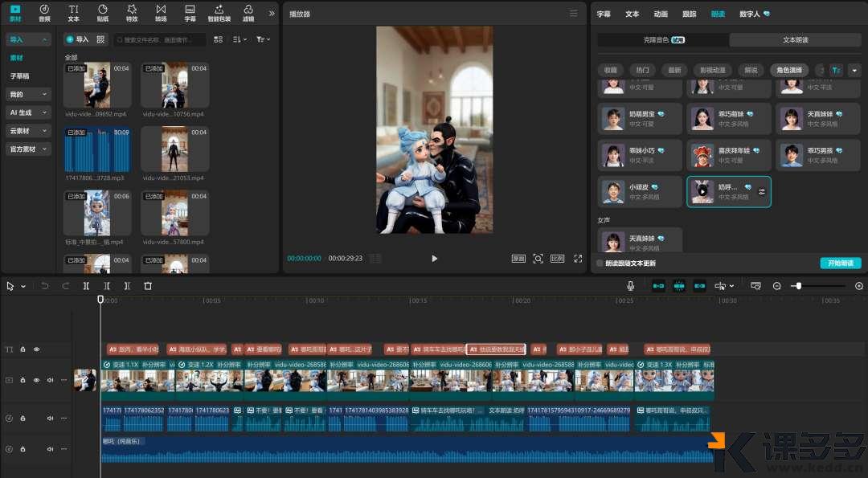The height and width of the screenshot is (478, 868).
Task: Open the 贴纸 stickers panel
Action: 103,13
